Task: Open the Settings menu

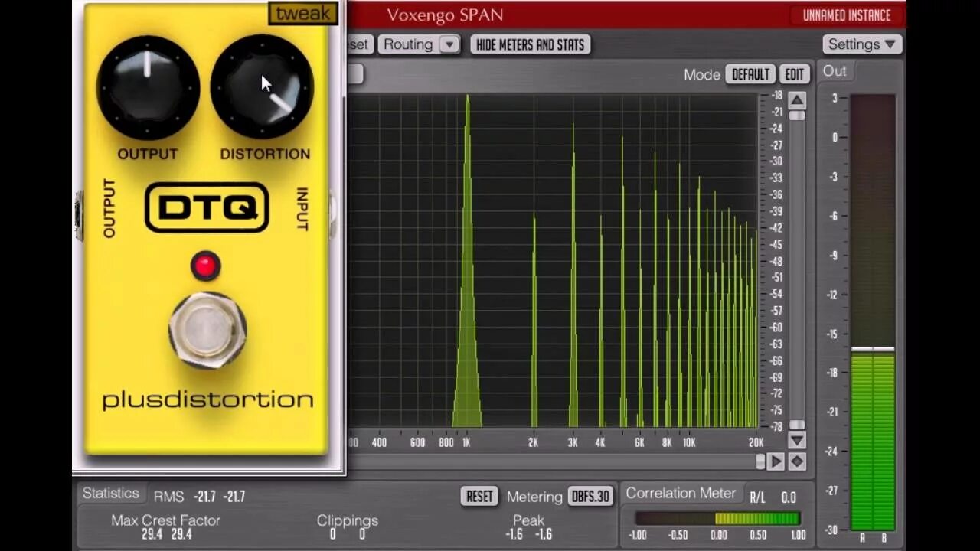Action: coord(862,44)
